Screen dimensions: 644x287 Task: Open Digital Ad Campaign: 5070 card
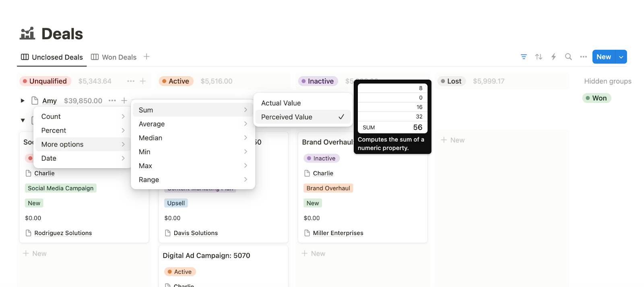pyautogui.click(x=206, y=256)
